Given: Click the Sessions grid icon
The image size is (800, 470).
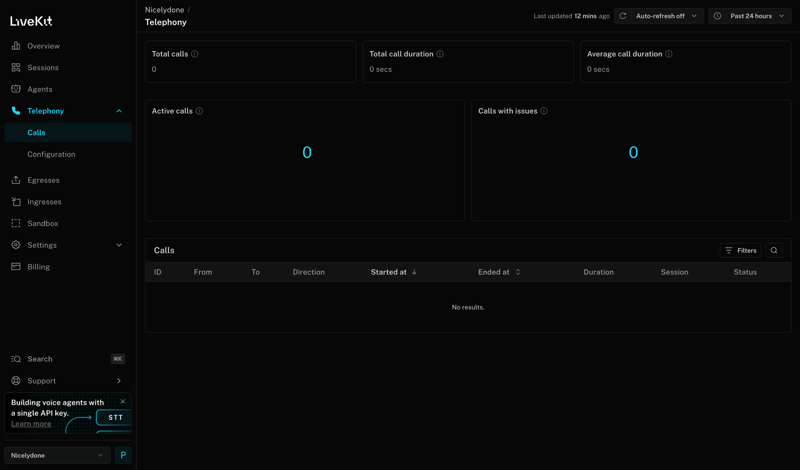Looking at the screenshot, I should (x=16, y=67).
